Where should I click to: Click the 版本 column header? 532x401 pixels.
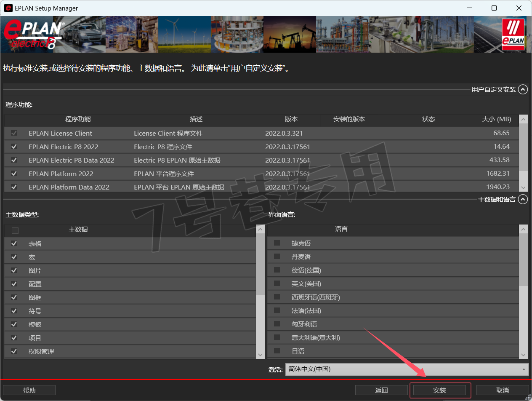(291, 119)
